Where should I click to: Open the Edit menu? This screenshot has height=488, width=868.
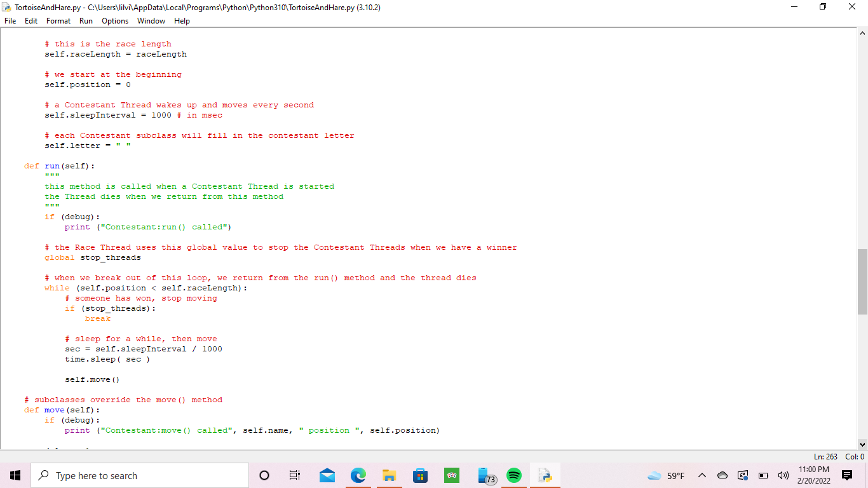pyautogui.click(x=31, y=21)
